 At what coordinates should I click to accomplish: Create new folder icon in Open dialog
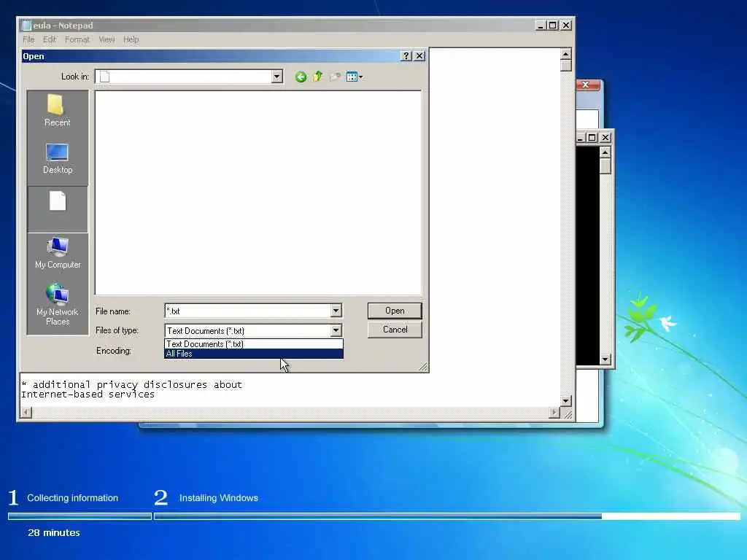click(x=335, y=77)
